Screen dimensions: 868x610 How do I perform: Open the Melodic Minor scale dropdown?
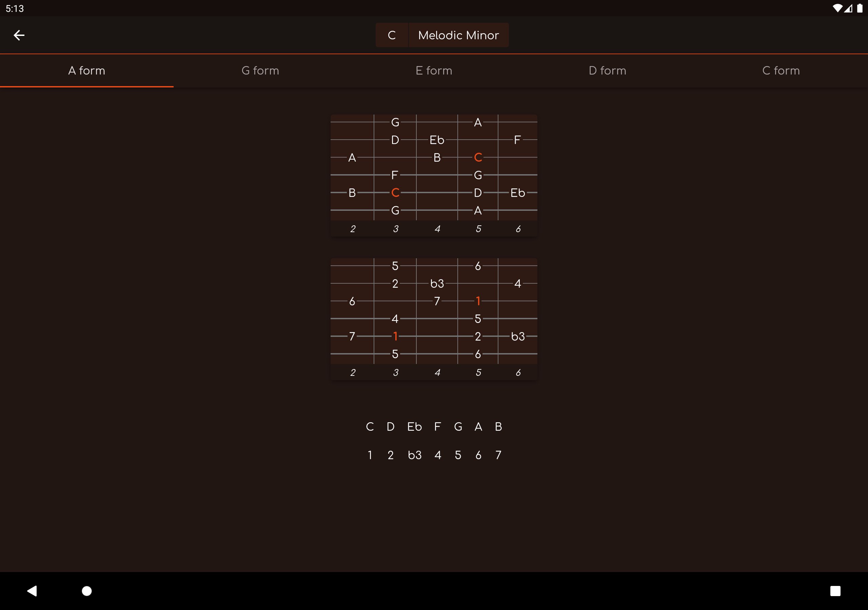(458, 35)
